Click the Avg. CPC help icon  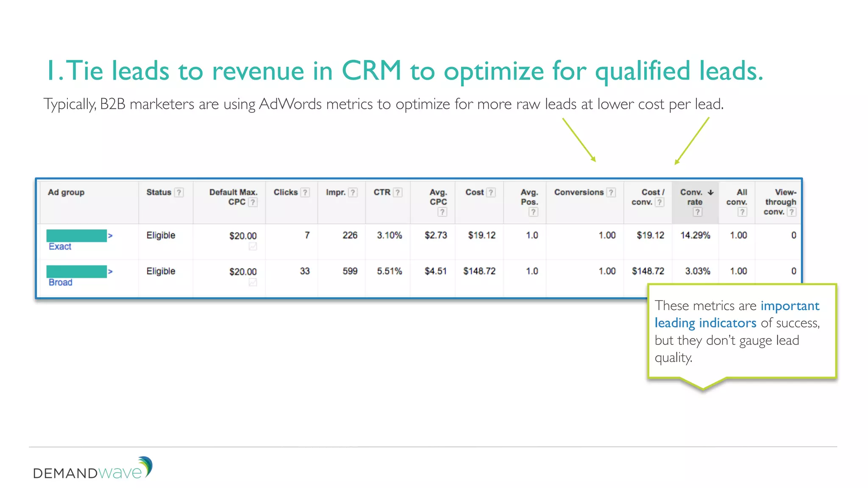tap(442, 212)
